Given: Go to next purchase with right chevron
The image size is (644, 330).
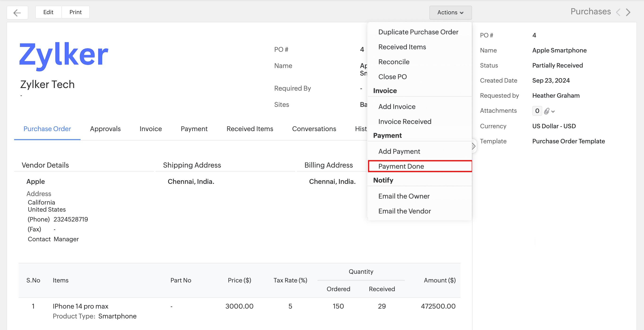Looking at the screenshot, I should coord(628,12).
